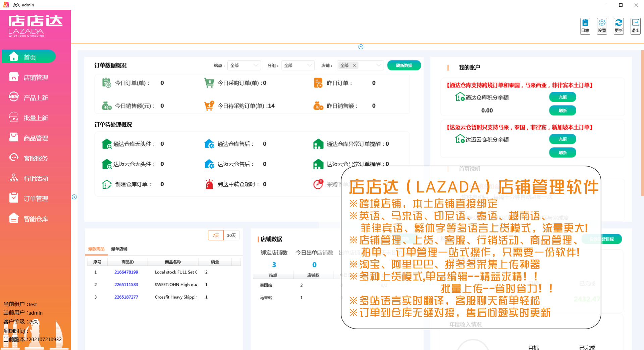Click 充值 for 通达仓库积分余额
The height and width of the screenshot is (350, 644).
point(562,97)
